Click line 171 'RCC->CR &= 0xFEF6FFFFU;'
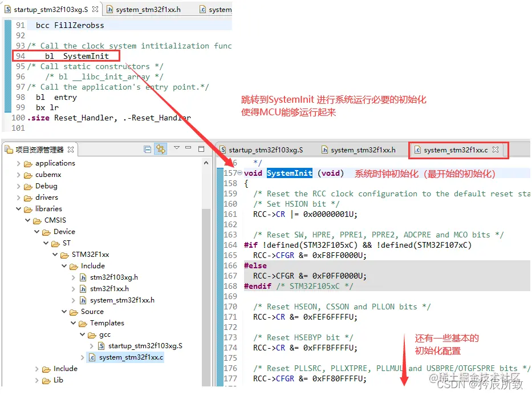This screenshot has width=532, height=395. (x=305, y=317)
